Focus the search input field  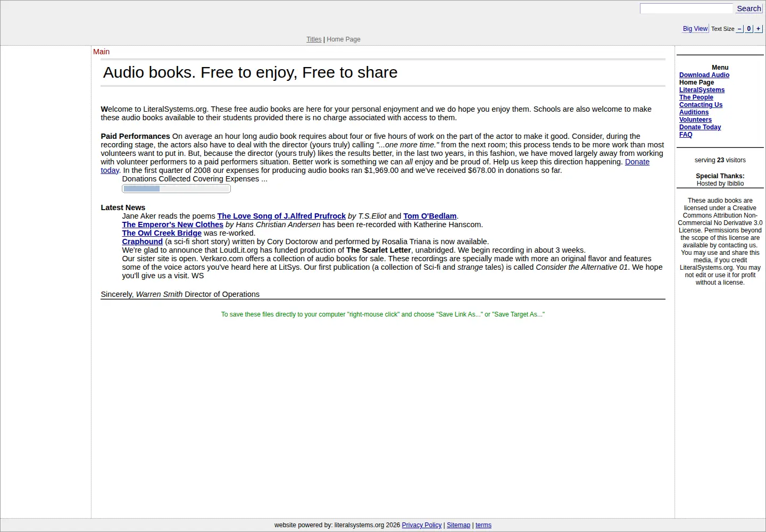pyautogui.click(x=686, y=9)
